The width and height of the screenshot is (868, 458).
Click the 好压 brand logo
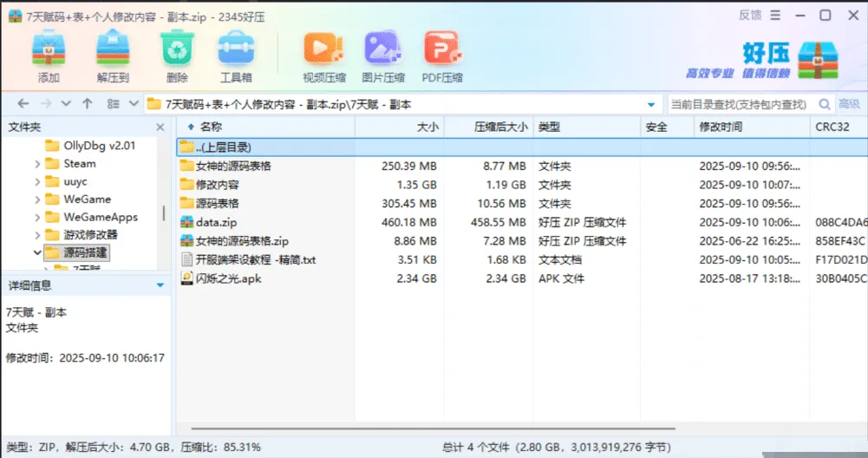(762, 61)
